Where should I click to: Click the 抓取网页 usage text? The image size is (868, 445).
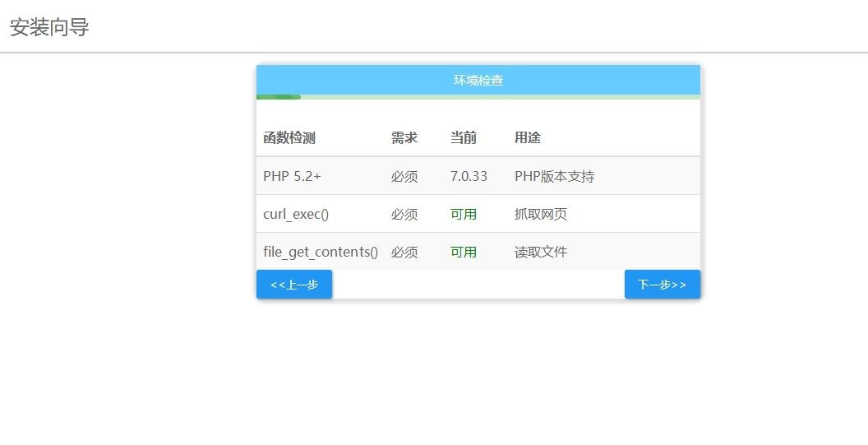point(541,214)
